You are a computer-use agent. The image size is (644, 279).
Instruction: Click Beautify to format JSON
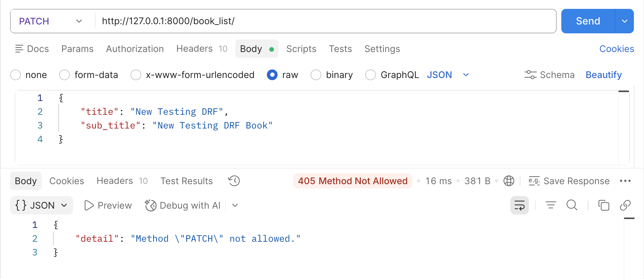click(604, 75)
